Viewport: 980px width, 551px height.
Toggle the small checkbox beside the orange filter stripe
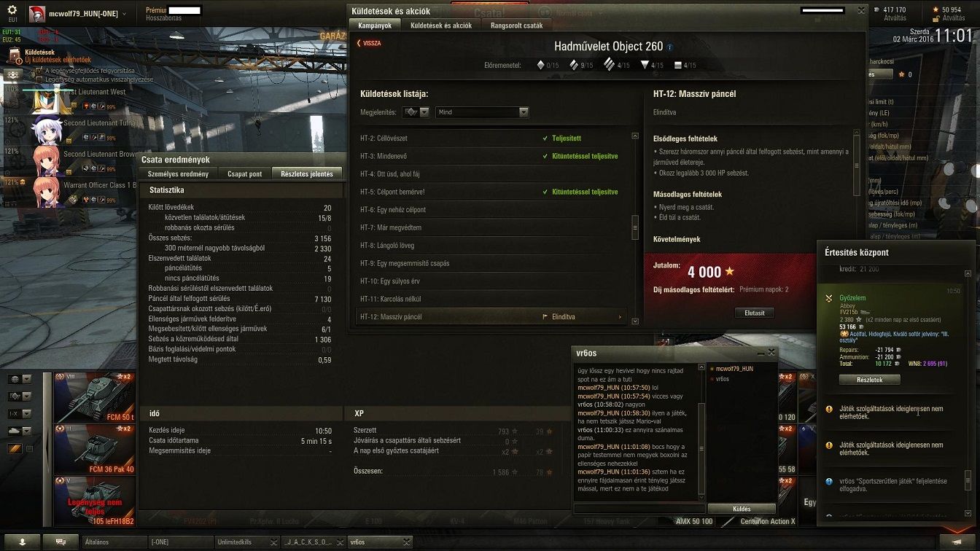[x=29, y=449]
